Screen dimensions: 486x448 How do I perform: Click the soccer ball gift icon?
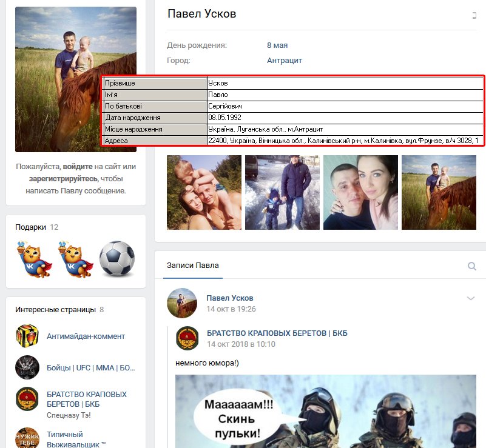(x=117, y=259)
